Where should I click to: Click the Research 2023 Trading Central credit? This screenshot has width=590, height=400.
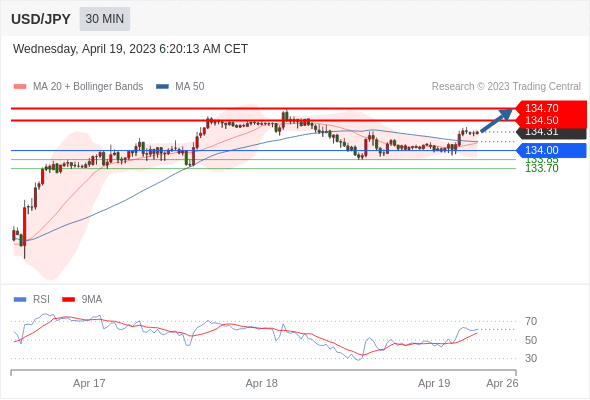pyautogui.click(x=506, y=87)
